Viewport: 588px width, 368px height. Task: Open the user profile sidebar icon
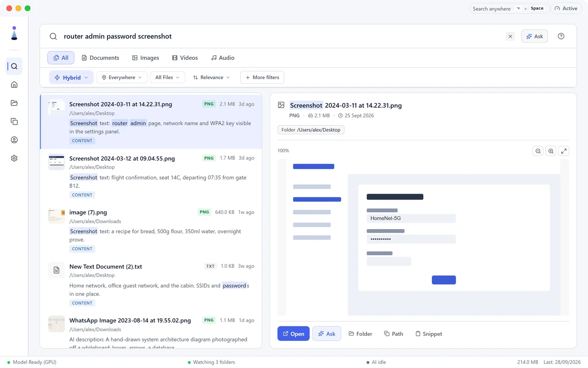[14, 140]
